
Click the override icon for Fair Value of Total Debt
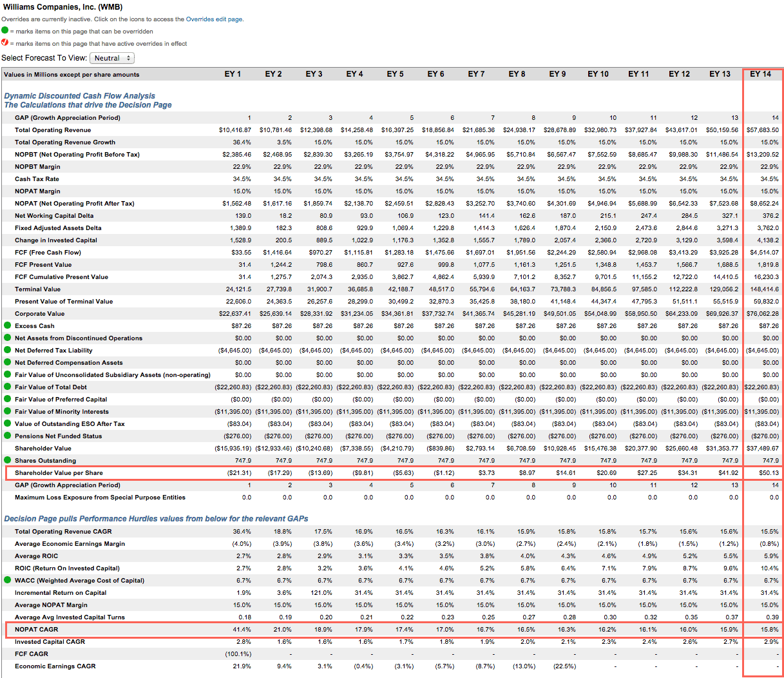(7, 387)
